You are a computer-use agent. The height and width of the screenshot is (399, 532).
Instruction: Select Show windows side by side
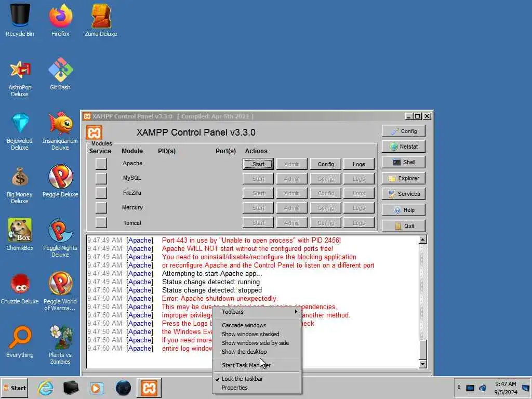[x=257, y=343]
